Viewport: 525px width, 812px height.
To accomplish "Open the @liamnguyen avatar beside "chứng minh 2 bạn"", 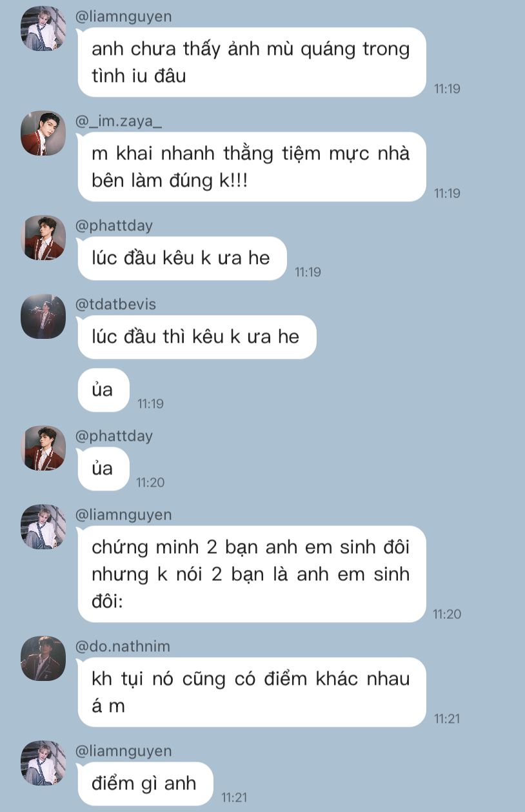I will click(x=43, y=527).
